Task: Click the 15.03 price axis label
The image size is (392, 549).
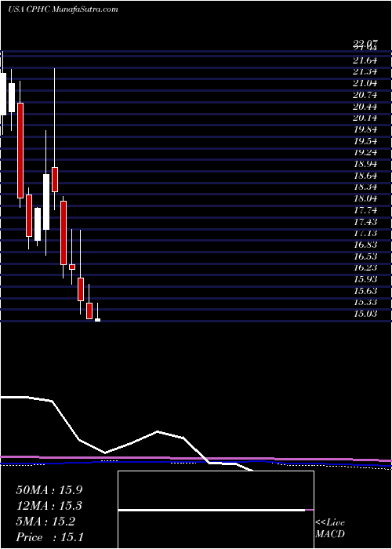Action: coord(365,314)
